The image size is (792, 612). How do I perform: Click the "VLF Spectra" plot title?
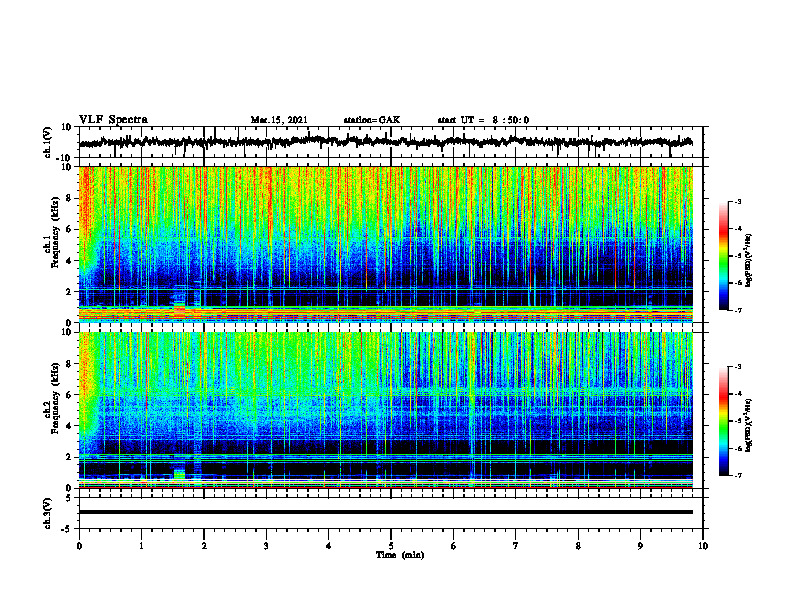point(113,120)
